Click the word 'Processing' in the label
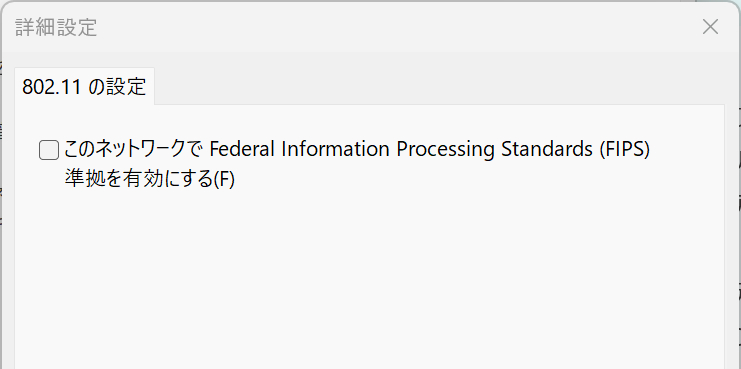Viewport: 741px width, 369px height. 445,150
